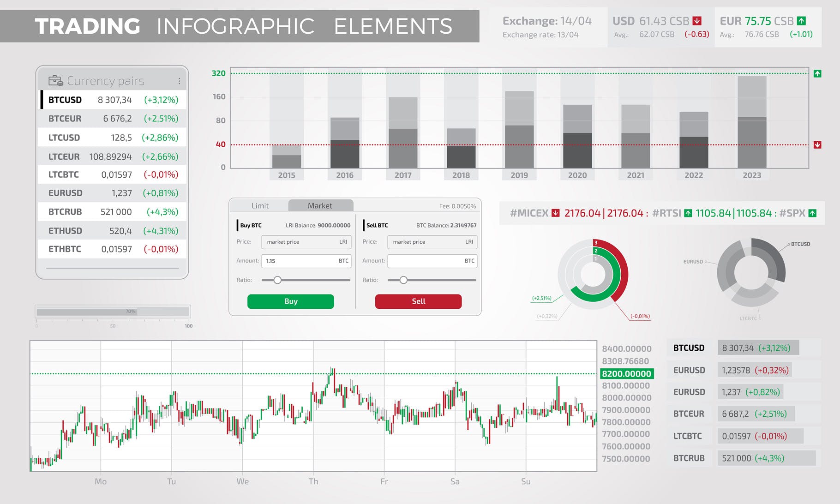Click the red down arrow beside USD 61.43 CSB

696,20
